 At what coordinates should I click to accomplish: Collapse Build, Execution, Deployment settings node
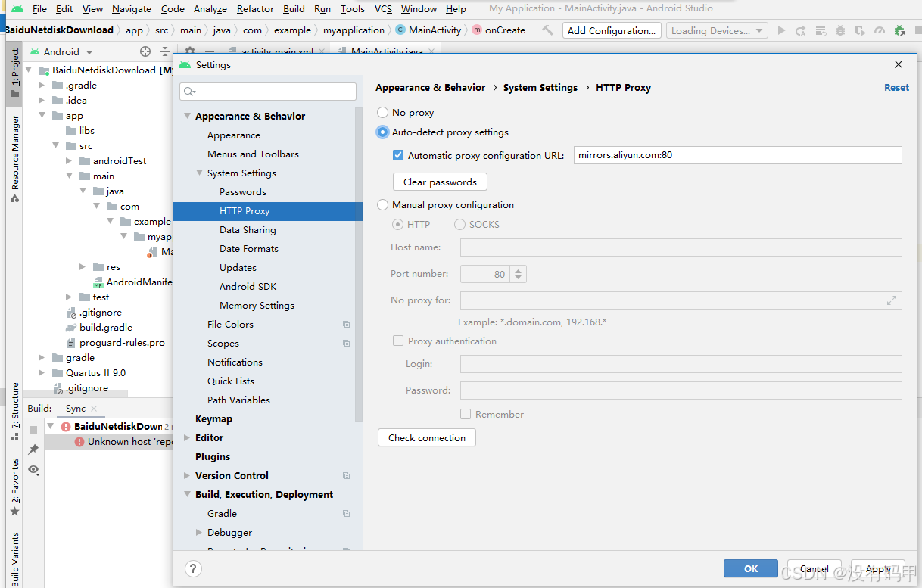point(187,495)
